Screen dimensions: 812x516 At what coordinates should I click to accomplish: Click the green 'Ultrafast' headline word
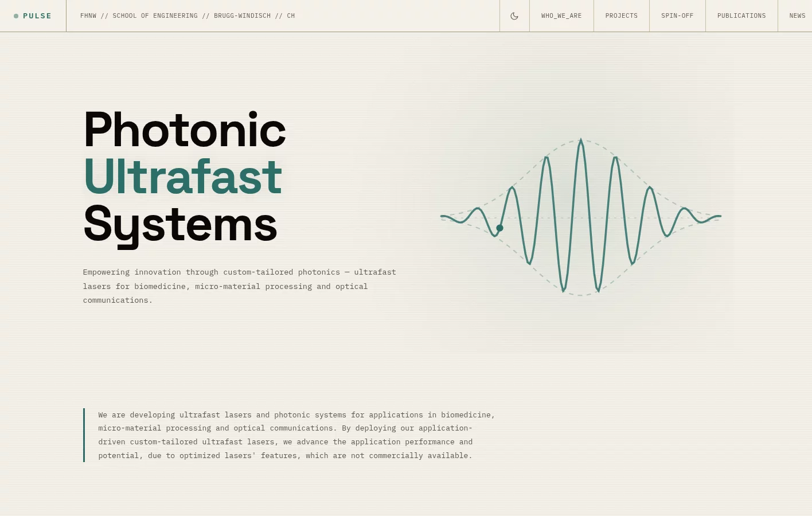(x=183, y=177)
